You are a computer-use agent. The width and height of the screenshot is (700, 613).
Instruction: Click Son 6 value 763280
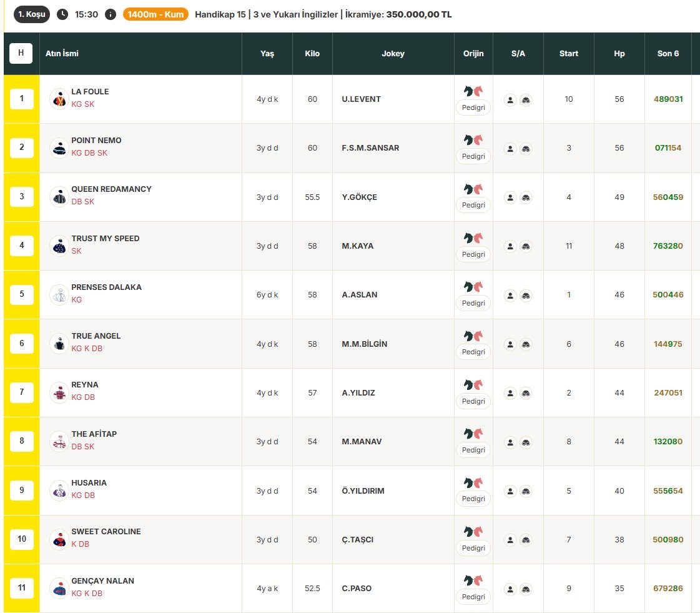[668, 246]
